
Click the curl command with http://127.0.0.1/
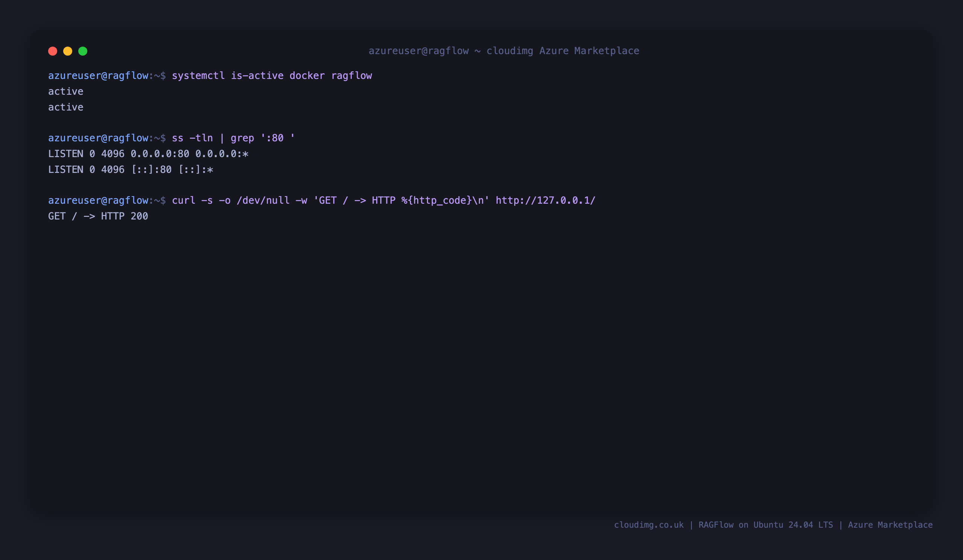(x=384, y=200)
